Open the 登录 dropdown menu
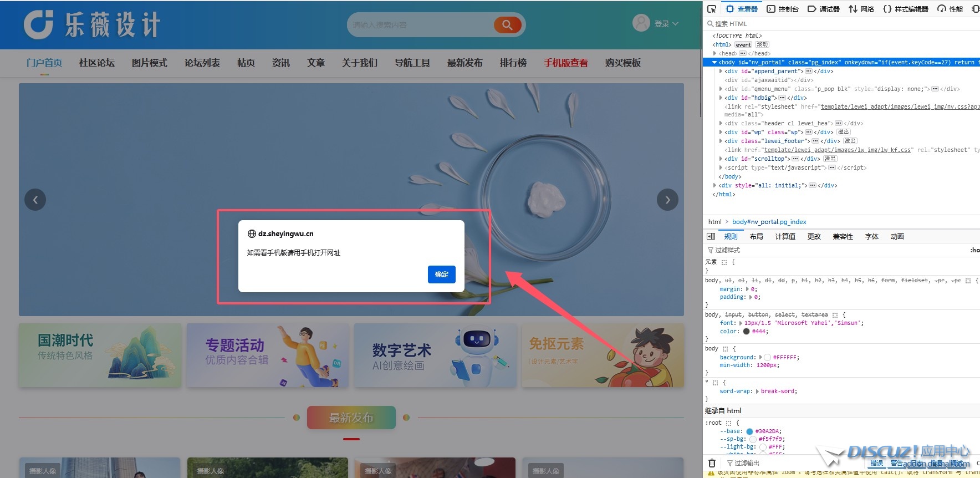 tap(666, 24)
